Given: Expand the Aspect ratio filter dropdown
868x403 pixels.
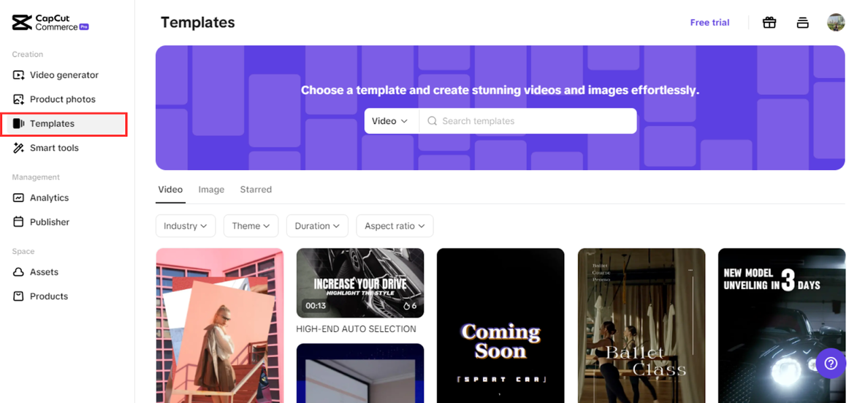Looking at the screenshot, I should (395, 226).
